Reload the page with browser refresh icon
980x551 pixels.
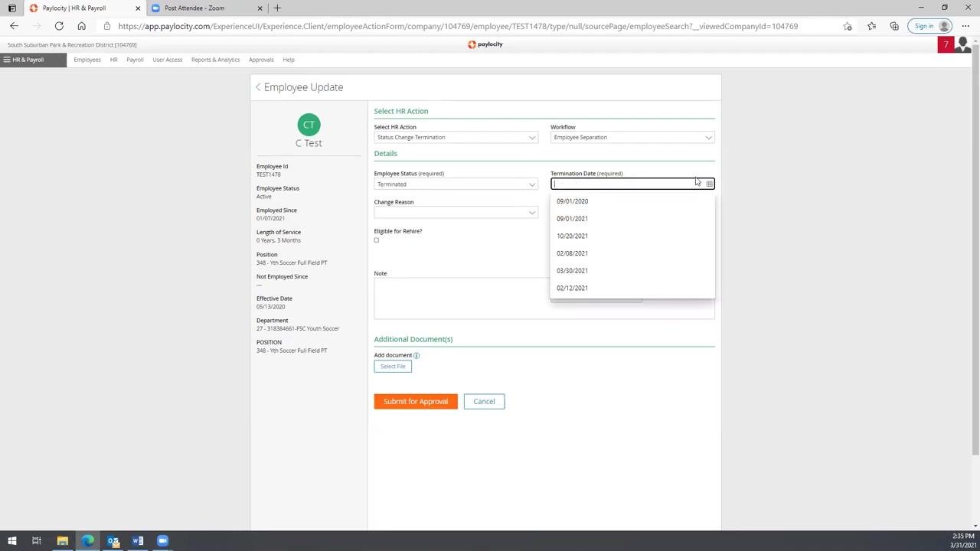pyautogui.click(x=59, y=26)
